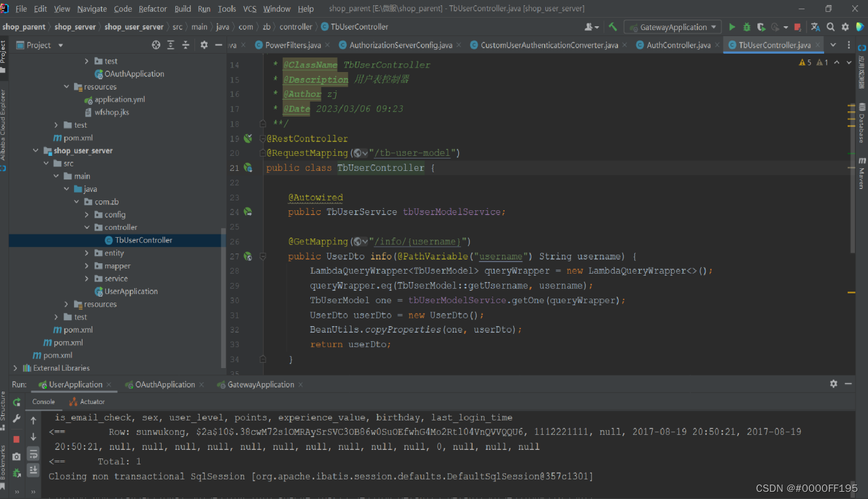Toggle soft-wrap in the console output
Image resolution: width=868 pixels, height=499 pixels.
pos(33,453)
